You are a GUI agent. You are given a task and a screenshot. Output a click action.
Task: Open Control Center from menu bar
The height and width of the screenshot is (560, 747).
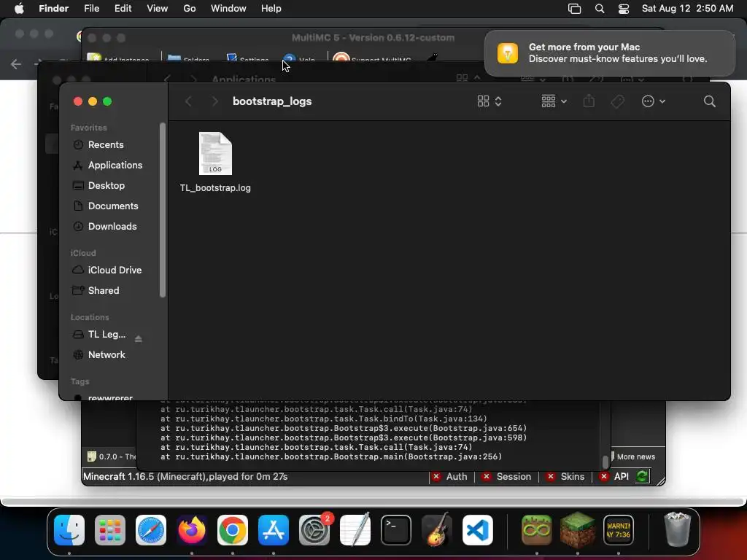[x=624, y=9]
